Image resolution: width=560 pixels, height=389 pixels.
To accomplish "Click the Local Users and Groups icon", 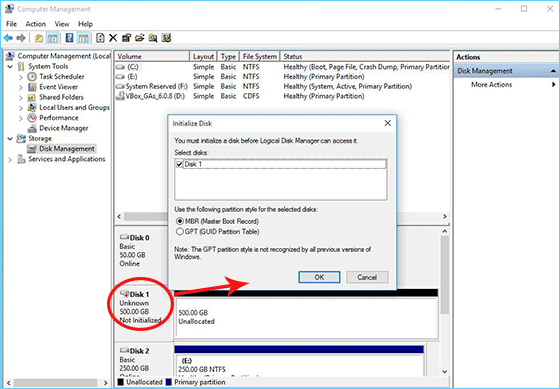I will pos(32,107).
